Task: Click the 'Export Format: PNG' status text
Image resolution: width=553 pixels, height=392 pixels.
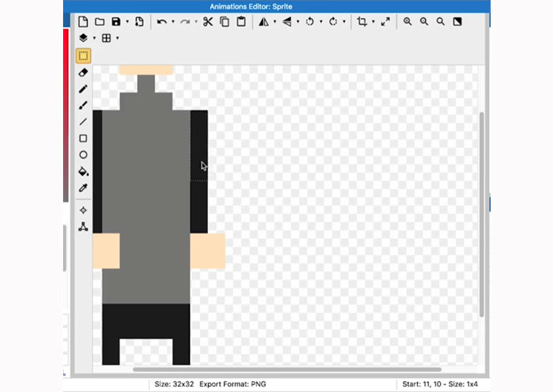Action: [x=233, y=384]
